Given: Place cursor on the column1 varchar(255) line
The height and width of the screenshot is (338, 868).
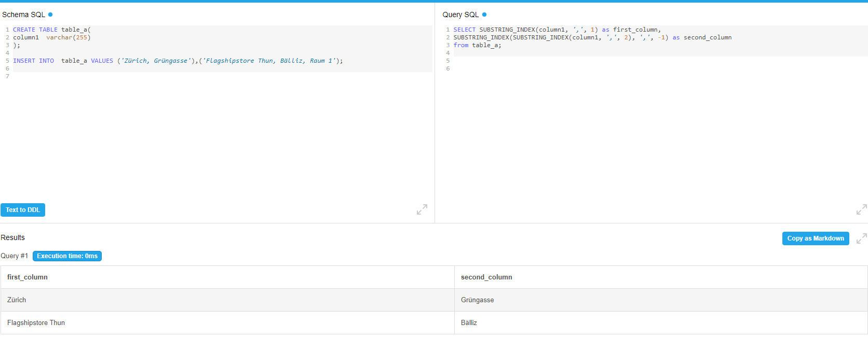Looking at the screenshot, I should (x=52, y=37).
